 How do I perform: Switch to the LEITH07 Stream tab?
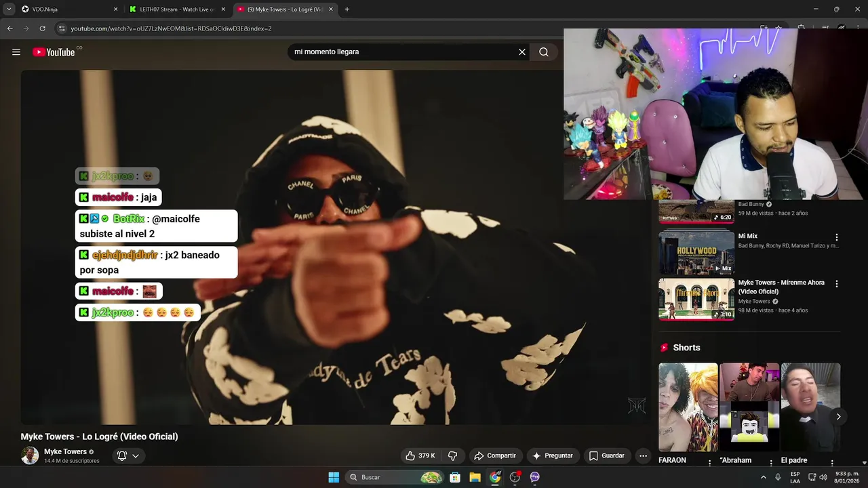[x=176, y=9]
